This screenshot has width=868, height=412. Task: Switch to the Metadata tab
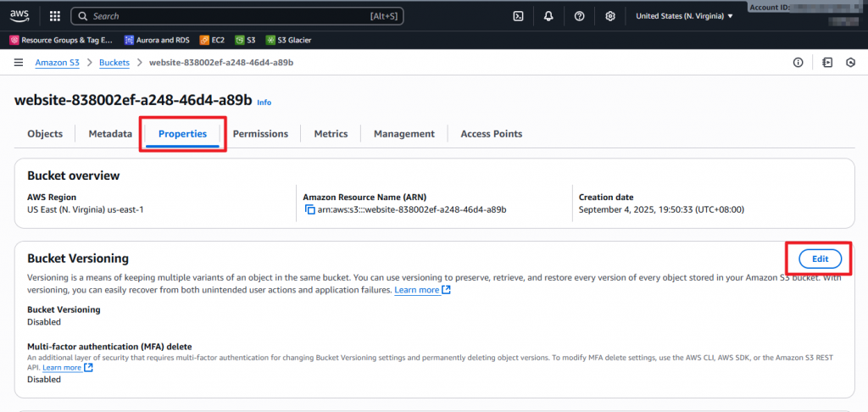pyautogui.click(x=110, y=133)
